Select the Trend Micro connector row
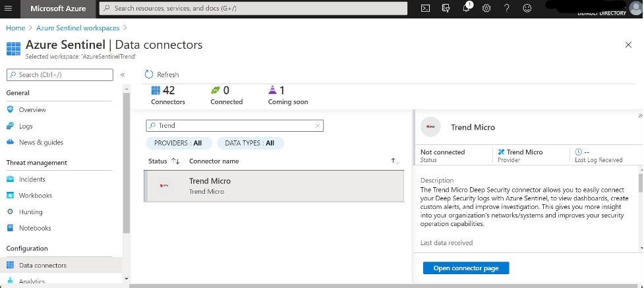Viewport: 644px width, 288px height. tap(274, 186)
